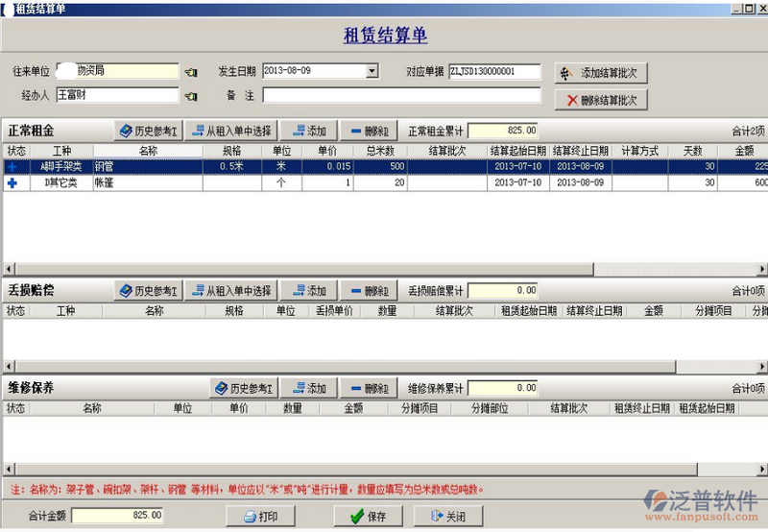Expand the 发生日期 date dropdown
Viewport: 768px width, 532px height.
[x=372, y=71]
